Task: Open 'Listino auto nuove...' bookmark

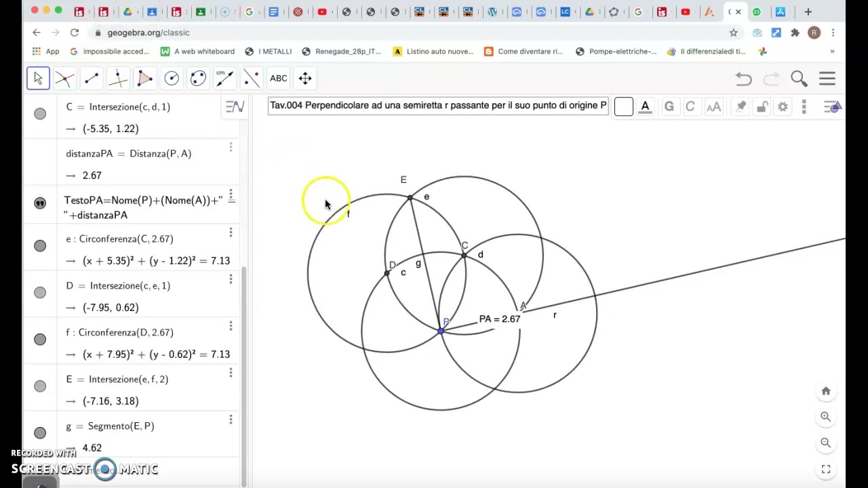Action: pos(433,52)
